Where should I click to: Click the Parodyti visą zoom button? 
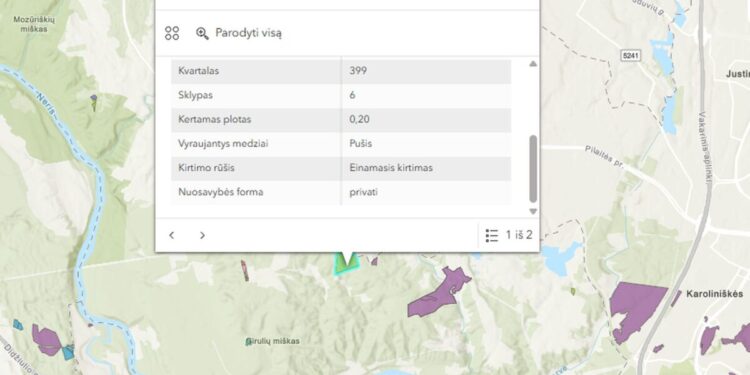[239, 33]
